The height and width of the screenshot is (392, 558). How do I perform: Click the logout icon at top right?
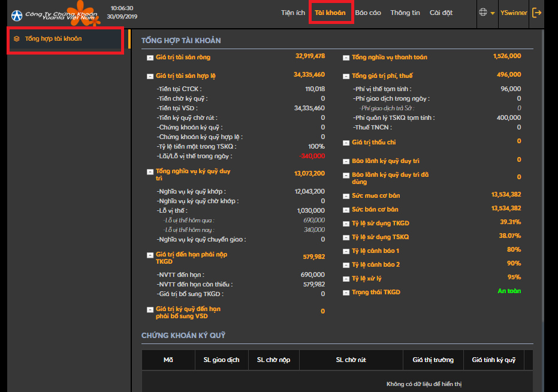(x=536, y=13)
